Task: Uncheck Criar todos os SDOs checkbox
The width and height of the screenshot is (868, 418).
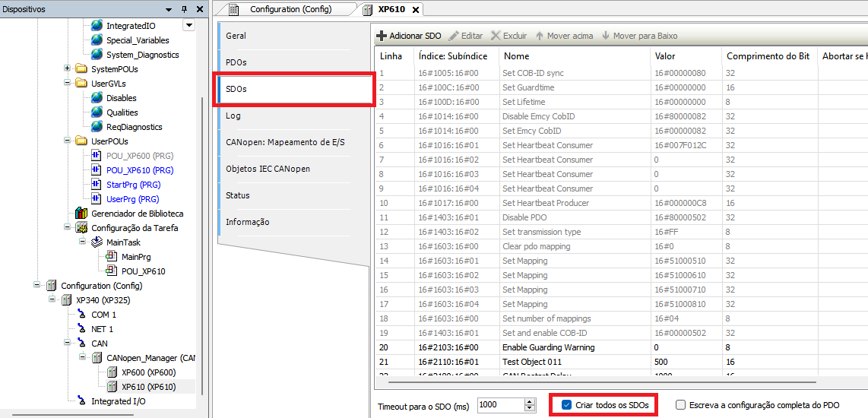Action: coord(566,405)
